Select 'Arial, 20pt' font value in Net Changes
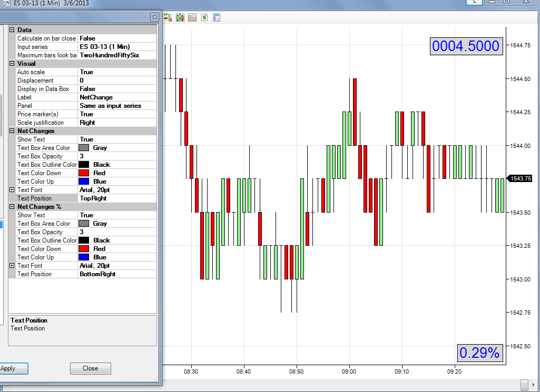Screen dimensions: 540x392 tap(117, 190)
